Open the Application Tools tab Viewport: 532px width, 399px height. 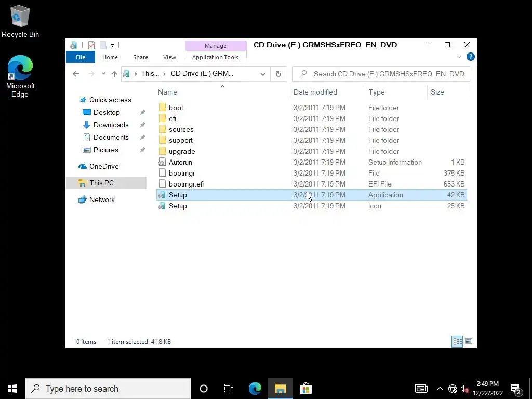coord(215,57)
